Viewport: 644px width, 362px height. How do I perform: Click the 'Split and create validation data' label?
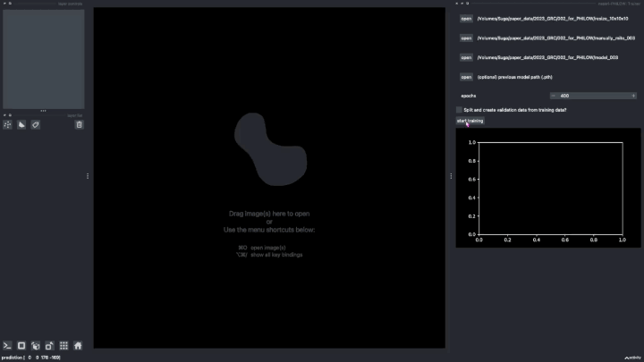(515, 110)
